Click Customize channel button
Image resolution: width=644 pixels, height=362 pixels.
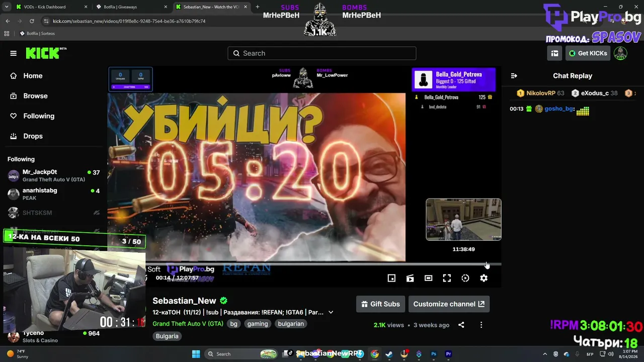pyautogui.click(x=449, y=304)
